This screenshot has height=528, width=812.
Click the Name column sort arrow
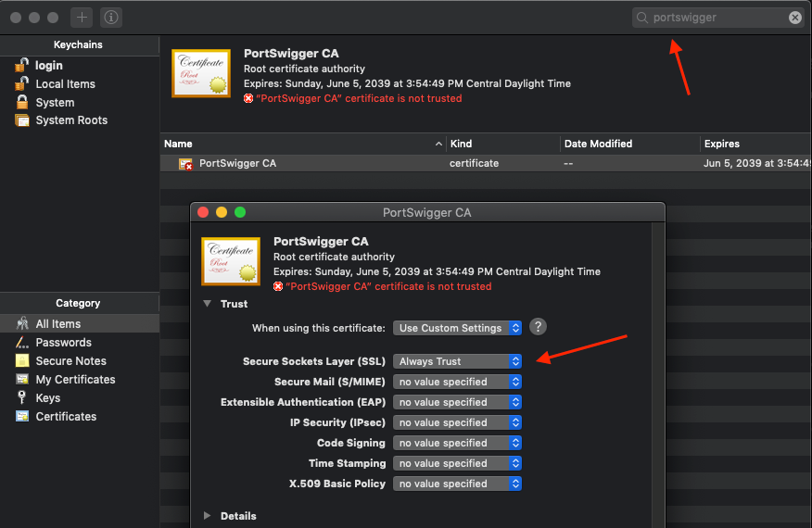(x=438, y=144)
